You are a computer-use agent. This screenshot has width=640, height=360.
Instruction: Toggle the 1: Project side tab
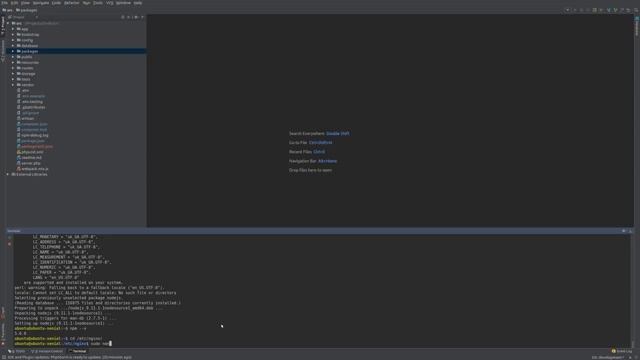pyautogui.click(x=3, y=25)
